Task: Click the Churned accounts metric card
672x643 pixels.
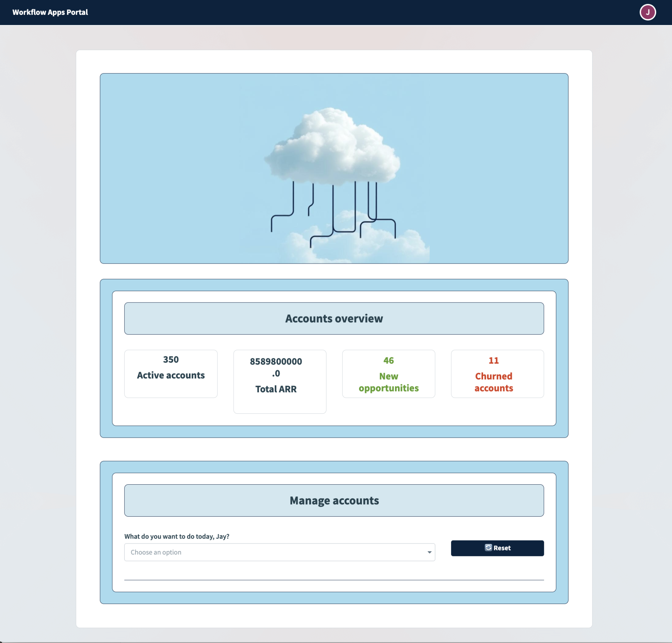Action: click(497, 373)
